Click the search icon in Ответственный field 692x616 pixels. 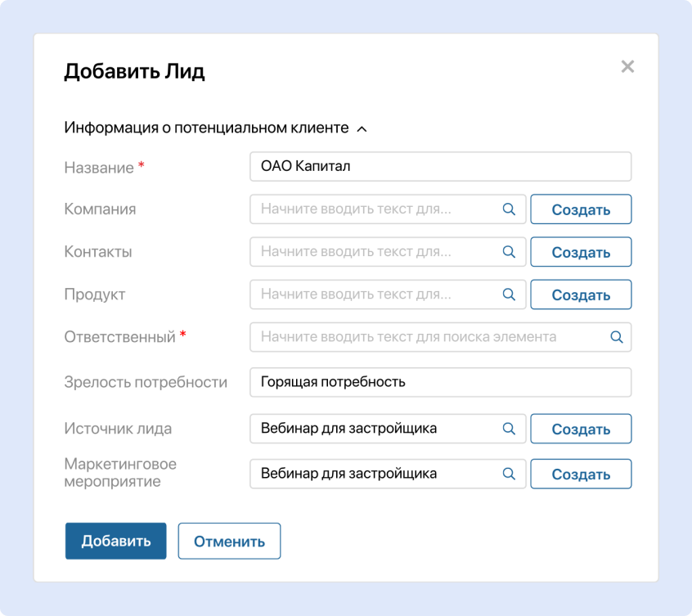pos(616,337)
